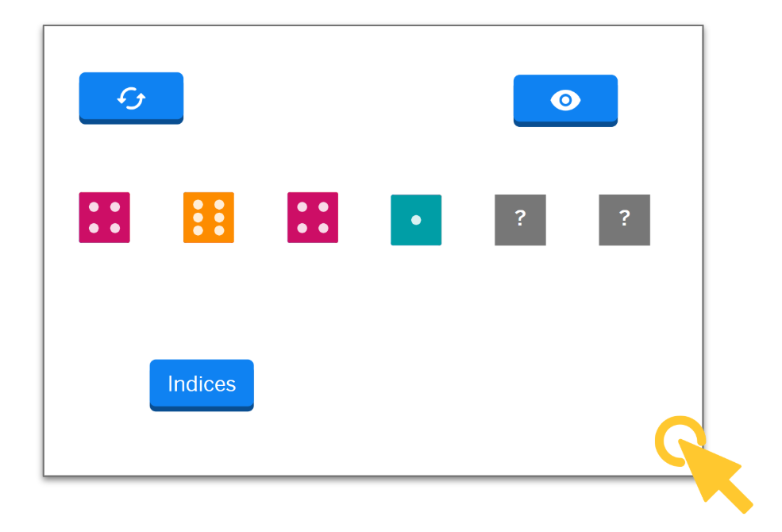The height and width of the screenshot is (532, 782).
Task: Reveal the first gray question mark tile
Action: pyautogui.click(x=520, y=220)
